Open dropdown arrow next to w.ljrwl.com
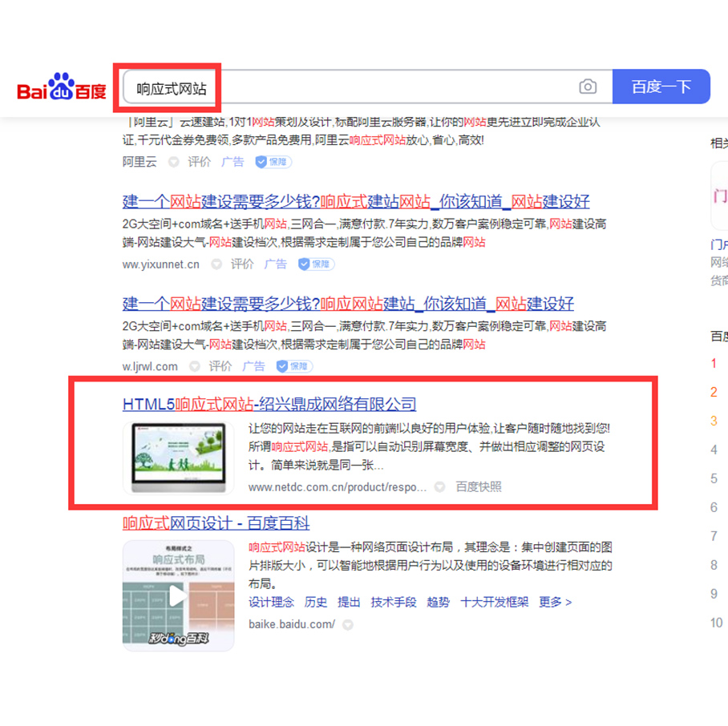This screenshot has width=728, height=726. pyautogui.click(x=195, y=366)
